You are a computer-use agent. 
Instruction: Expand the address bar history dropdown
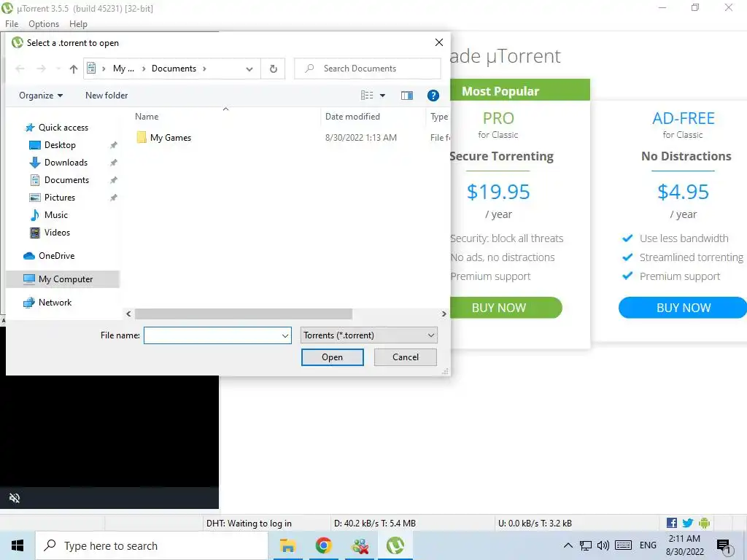pos(249,69)
